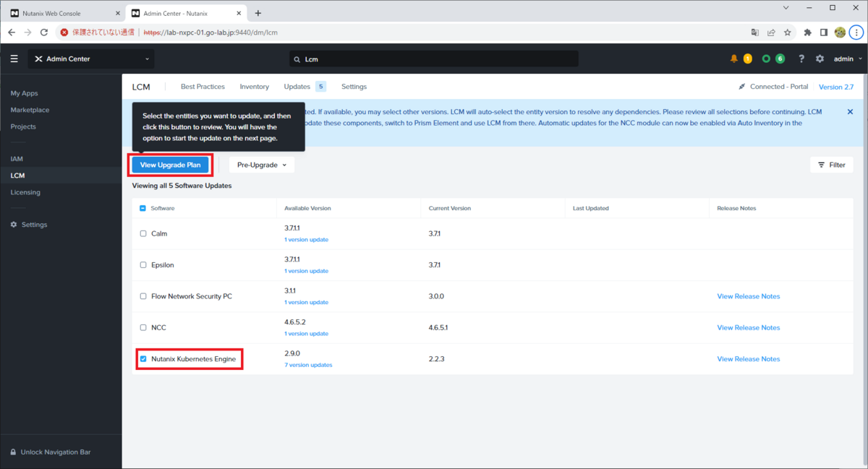View Release Notes for Nutanix Kubernetes Engine
This screenshot has width=868, height=469.
(x=749, y=358)
